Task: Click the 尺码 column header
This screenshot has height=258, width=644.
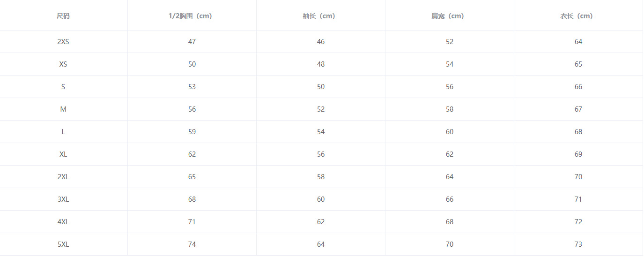Action: tap(63, 16)
